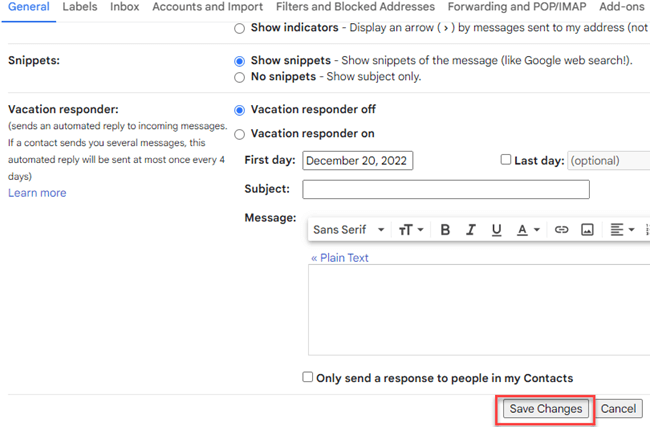Click into the Subject text field
The width and height of the screenshot is (650, 427).
tap(445, 189)
